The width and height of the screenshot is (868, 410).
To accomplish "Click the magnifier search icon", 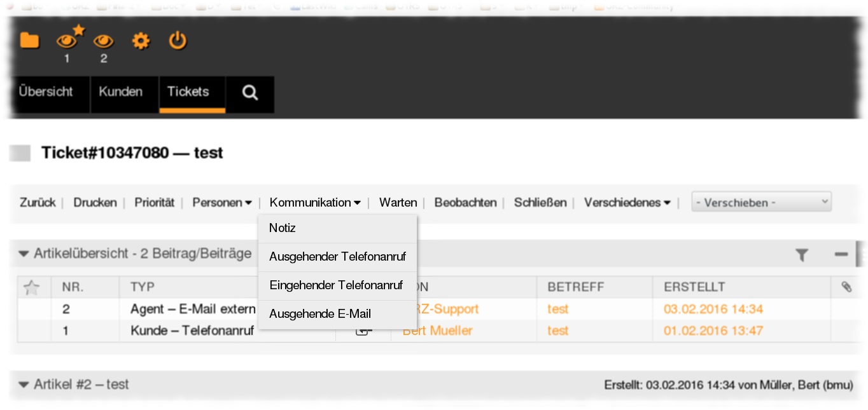I will click(250, 93).
